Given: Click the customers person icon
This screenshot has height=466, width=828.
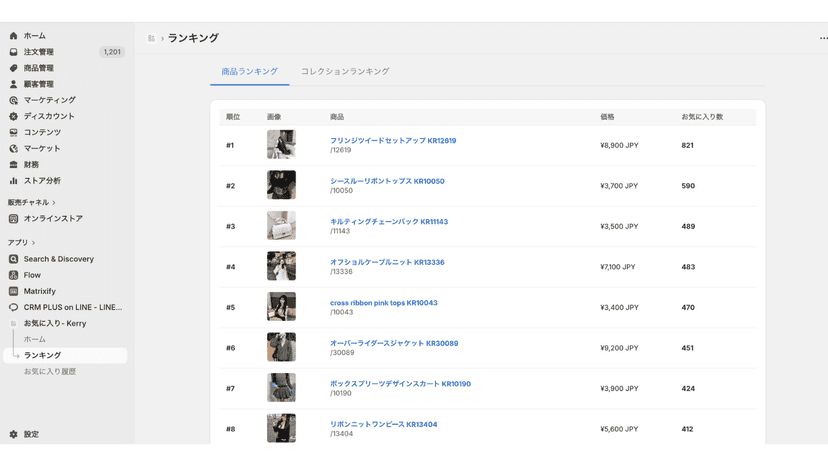Looking at the screenshot, I should pos(14,84).
